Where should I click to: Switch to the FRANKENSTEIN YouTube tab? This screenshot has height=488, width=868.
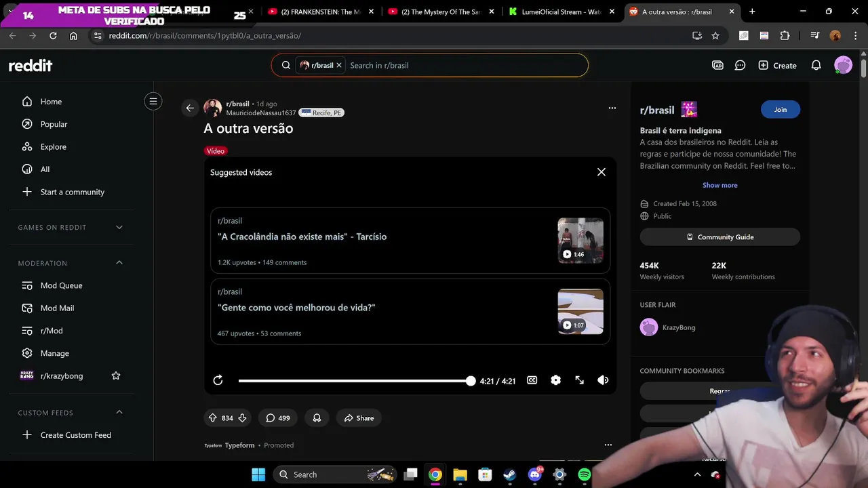[320, 12]
